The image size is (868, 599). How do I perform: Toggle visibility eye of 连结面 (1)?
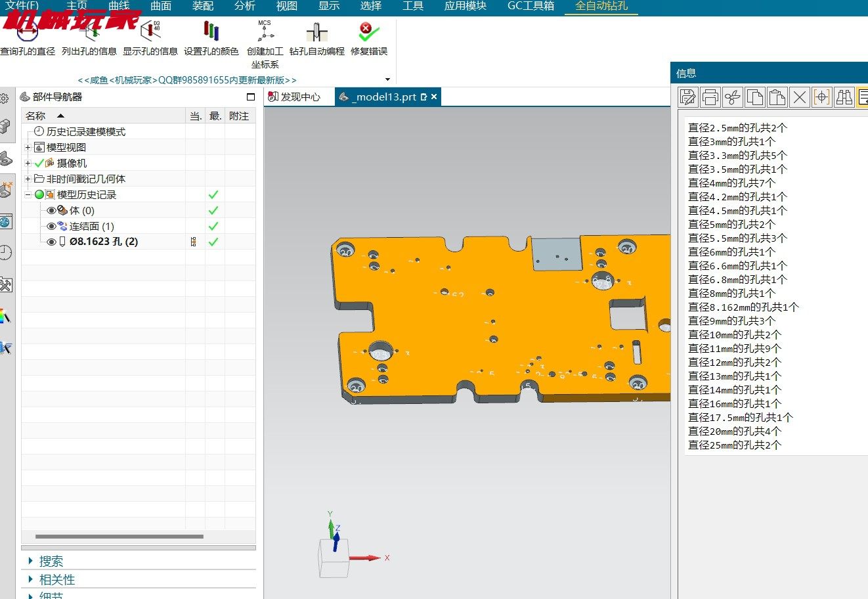tap(52, 226)
